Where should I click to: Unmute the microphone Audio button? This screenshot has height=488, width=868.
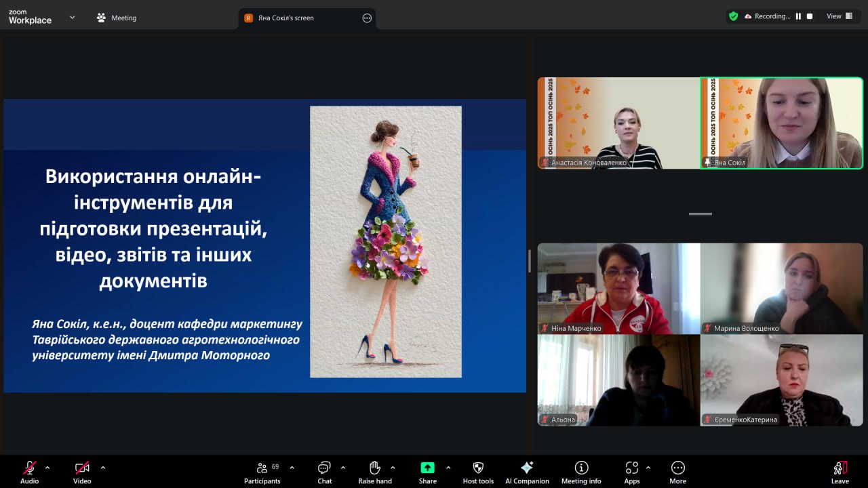[30, 472]
